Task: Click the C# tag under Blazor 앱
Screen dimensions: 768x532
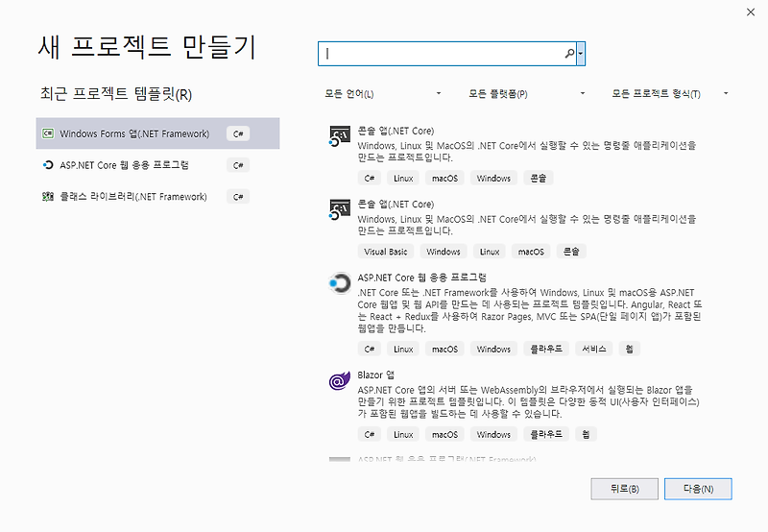Action: click(370, 434)
